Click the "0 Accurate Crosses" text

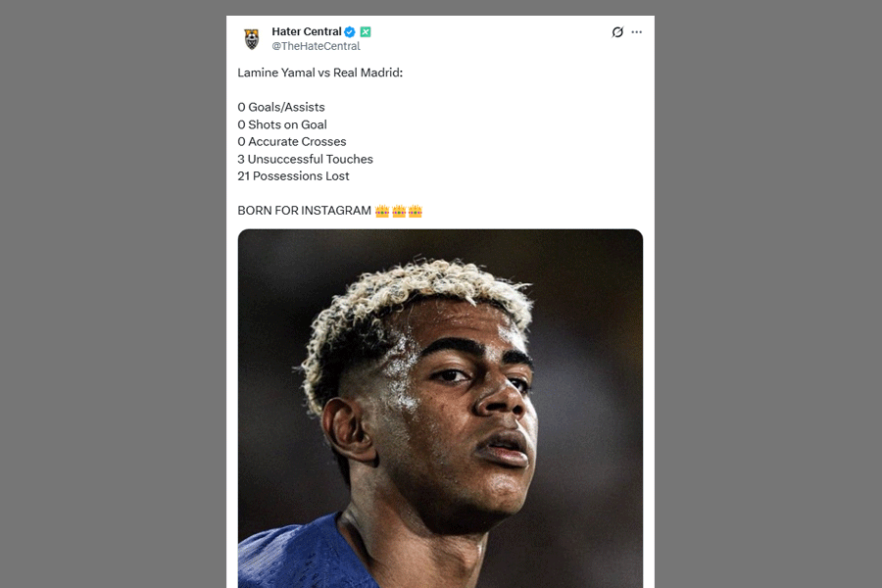coord(292,141)
